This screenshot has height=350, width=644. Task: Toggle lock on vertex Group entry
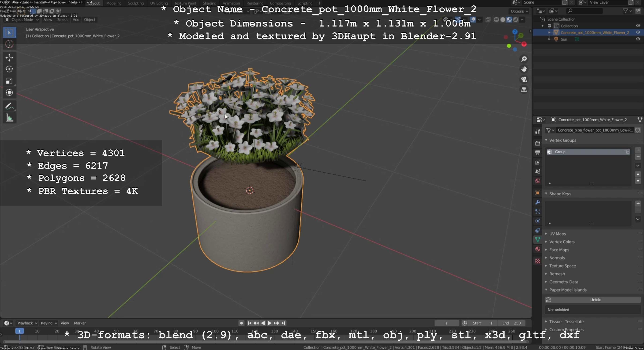(x=627, y=152)
